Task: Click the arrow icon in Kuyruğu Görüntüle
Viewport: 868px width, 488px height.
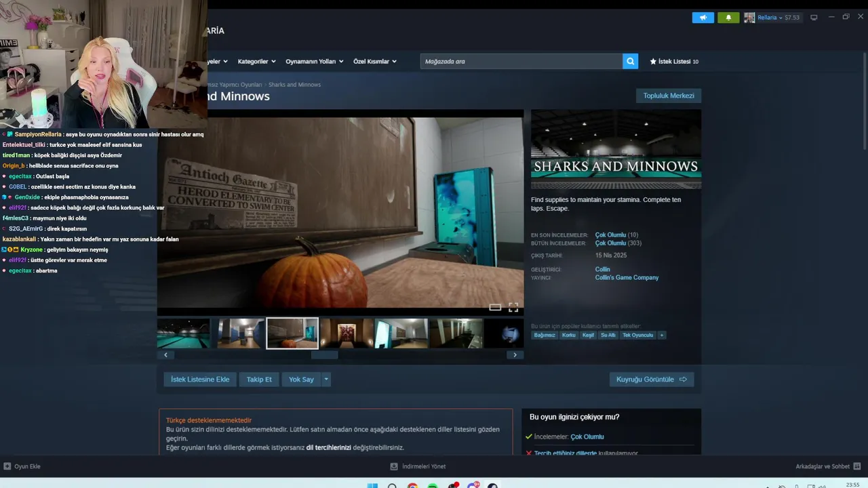Action: coord(683,380)
